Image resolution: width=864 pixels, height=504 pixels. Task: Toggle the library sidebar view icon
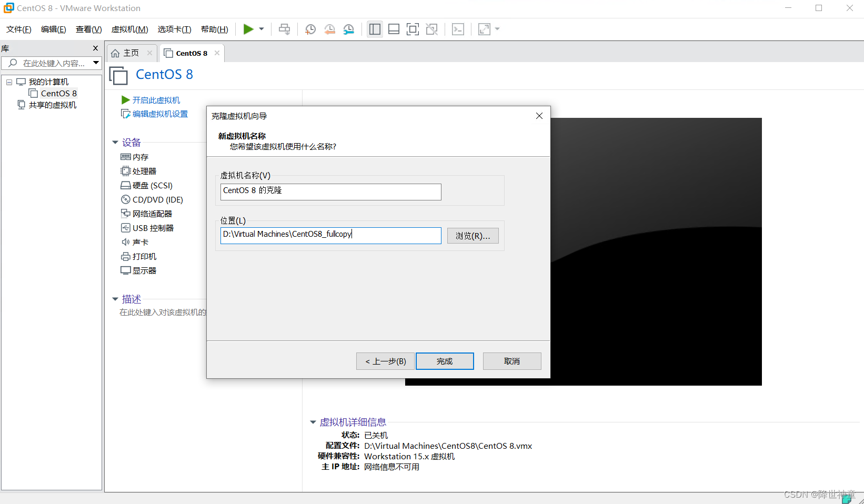375,29
